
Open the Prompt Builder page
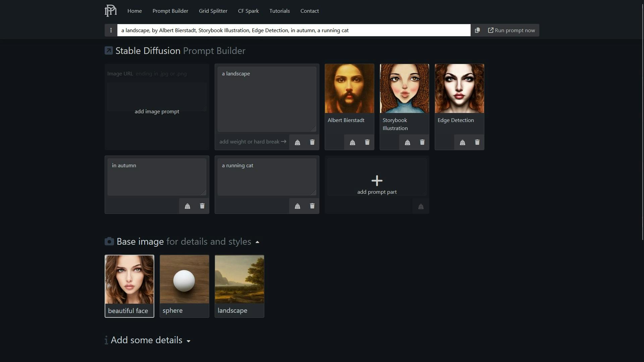click(x=170, y=11)
